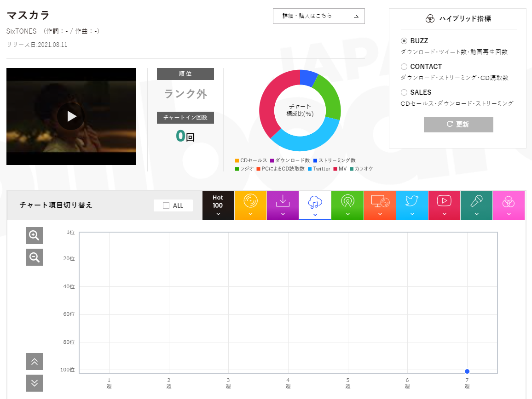This screenshot has width=532, height=399.
Task: Tick the ALL checkbox
Action: click(x=166, y=205)
